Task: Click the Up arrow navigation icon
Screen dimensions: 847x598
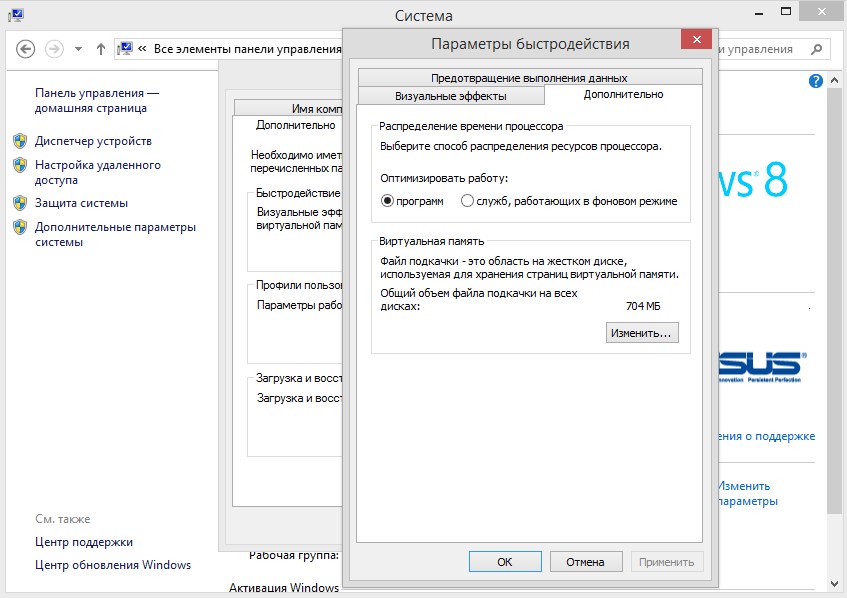Action: (x=100, y=49)
